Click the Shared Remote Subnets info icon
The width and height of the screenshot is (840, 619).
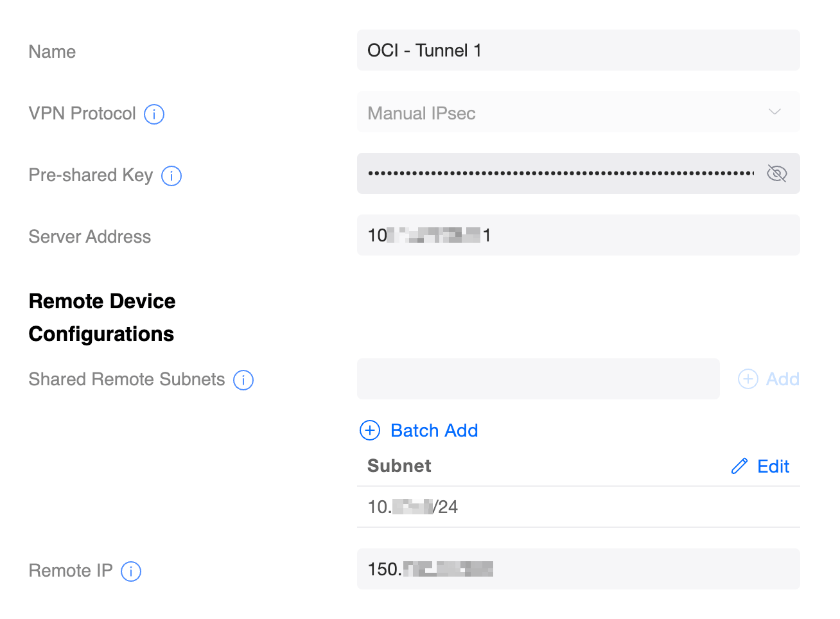coord(243,380)
